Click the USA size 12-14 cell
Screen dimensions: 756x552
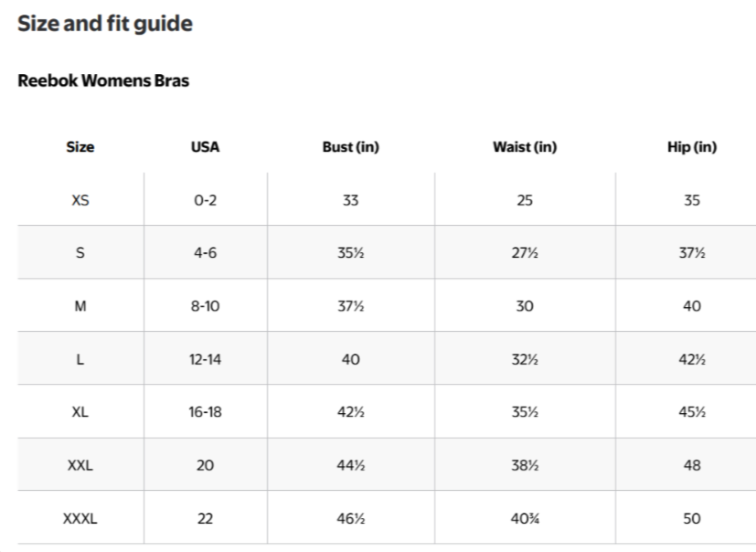(205, 359)
